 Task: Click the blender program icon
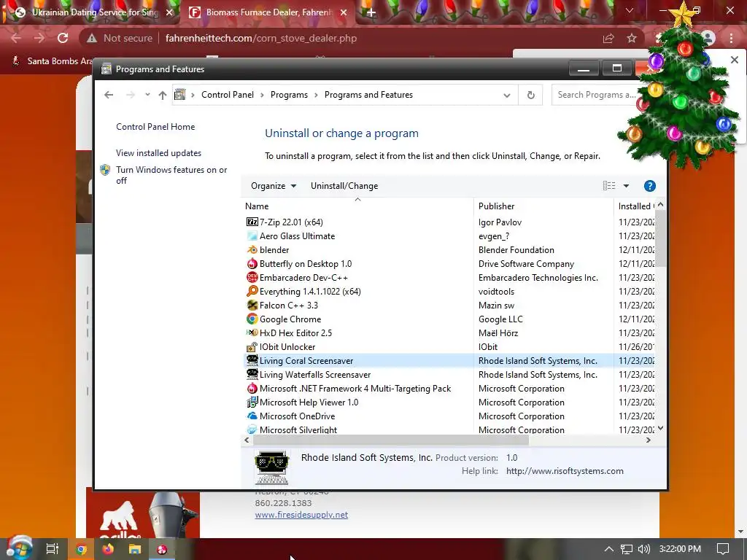[252, 249]
